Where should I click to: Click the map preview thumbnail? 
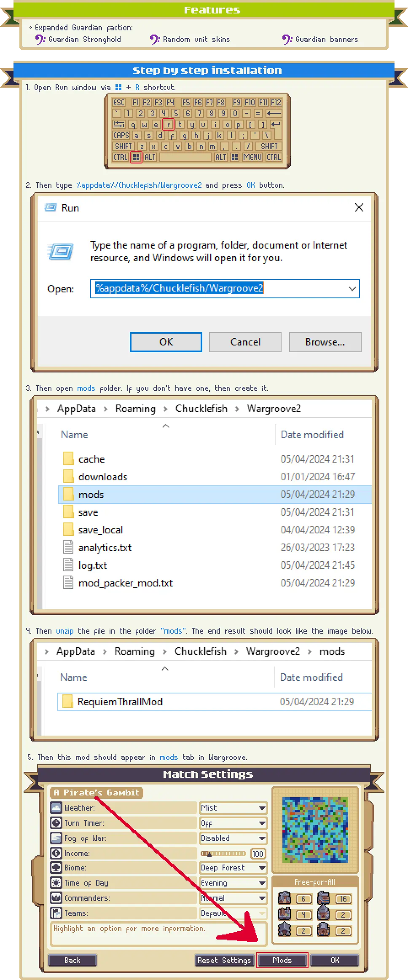click(315, 830)
